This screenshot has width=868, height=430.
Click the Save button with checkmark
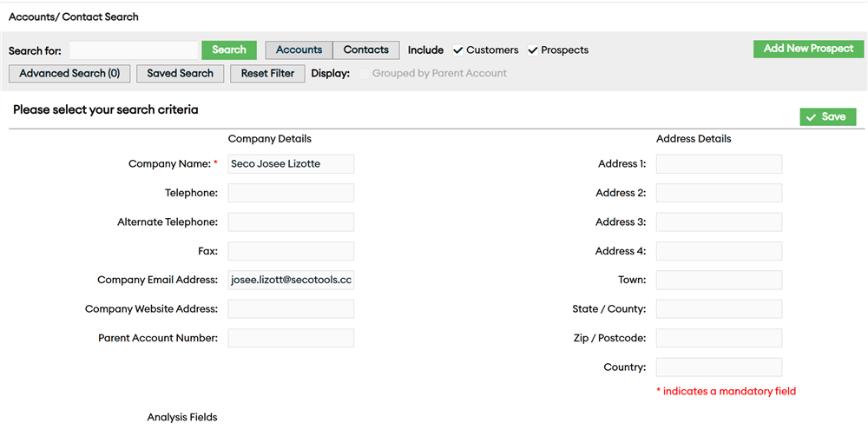[827, 116]
